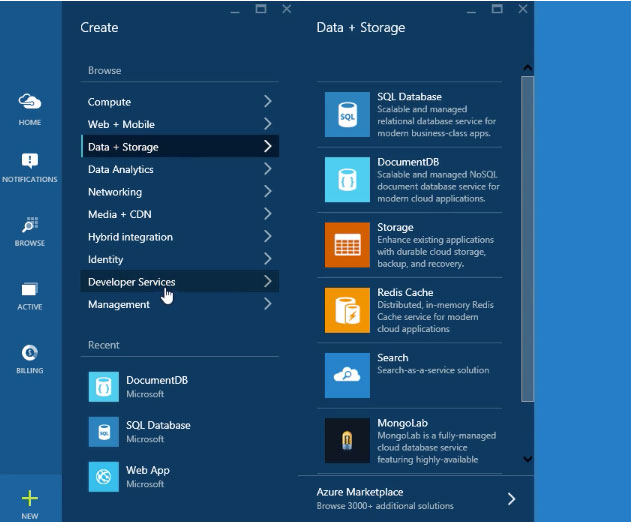
Task: Open the SQL Database title link
Action: click(409, 97)
